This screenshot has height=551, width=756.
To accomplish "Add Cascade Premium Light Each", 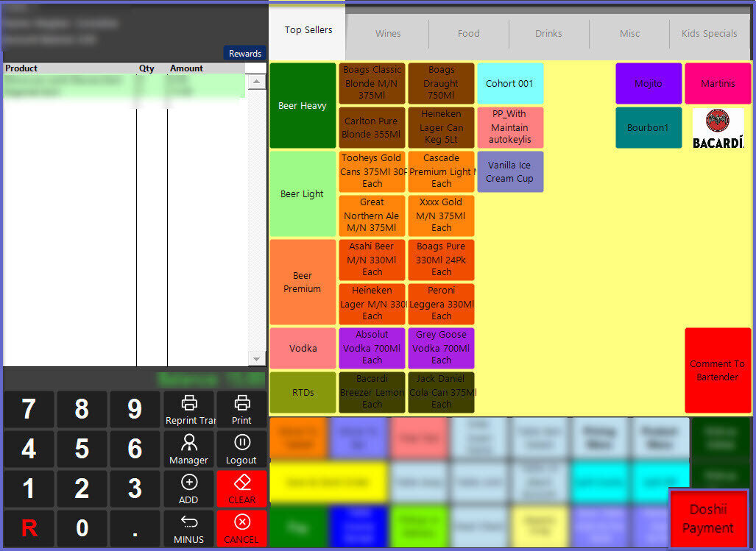I will pos(441,171).
